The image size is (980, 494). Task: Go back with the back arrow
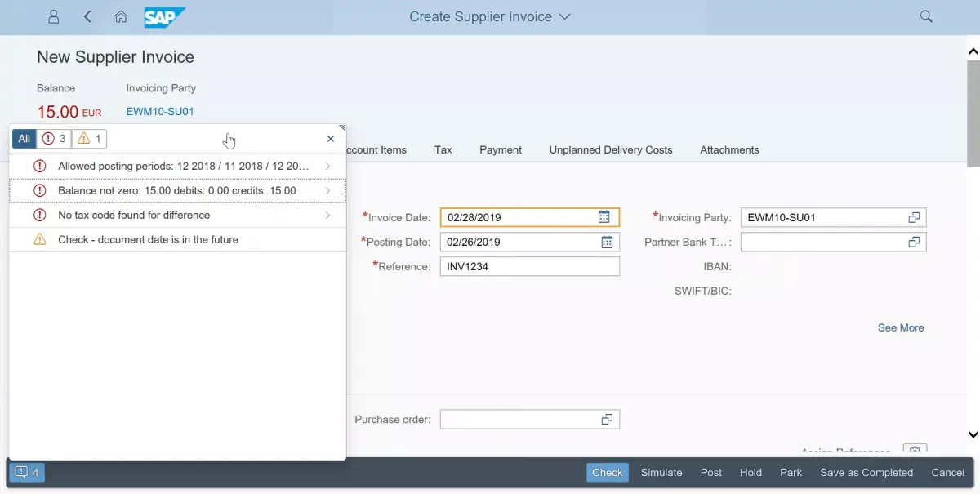[x=87, y=16]
